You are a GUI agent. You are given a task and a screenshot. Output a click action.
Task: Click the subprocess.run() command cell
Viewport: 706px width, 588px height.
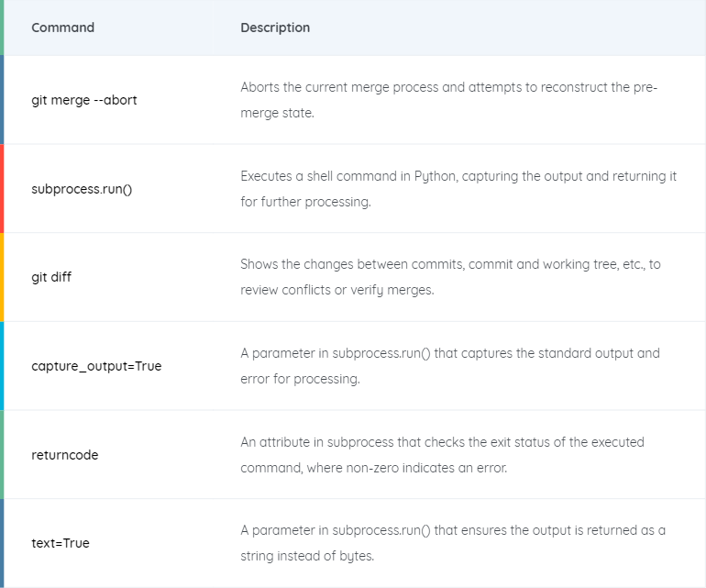82,189
